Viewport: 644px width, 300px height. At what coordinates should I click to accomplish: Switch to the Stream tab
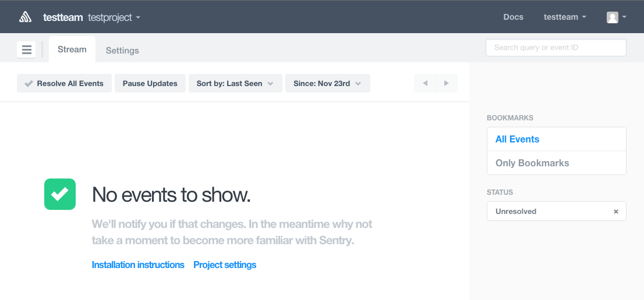72,49
